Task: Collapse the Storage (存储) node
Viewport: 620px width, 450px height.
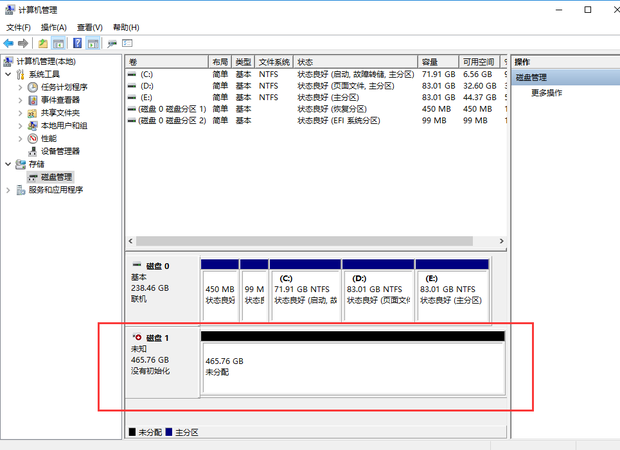Action: pos(9,164)
